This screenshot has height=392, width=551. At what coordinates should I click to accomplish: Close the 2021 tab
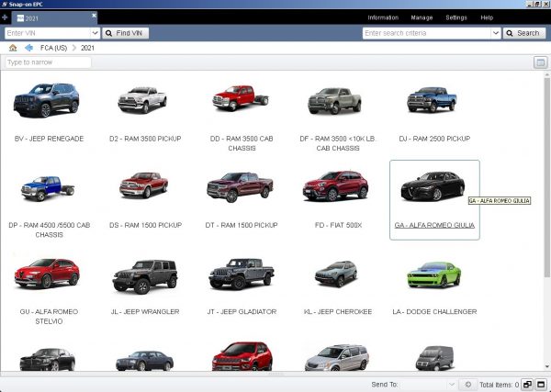pyautogui.click(x=94, y=16)
